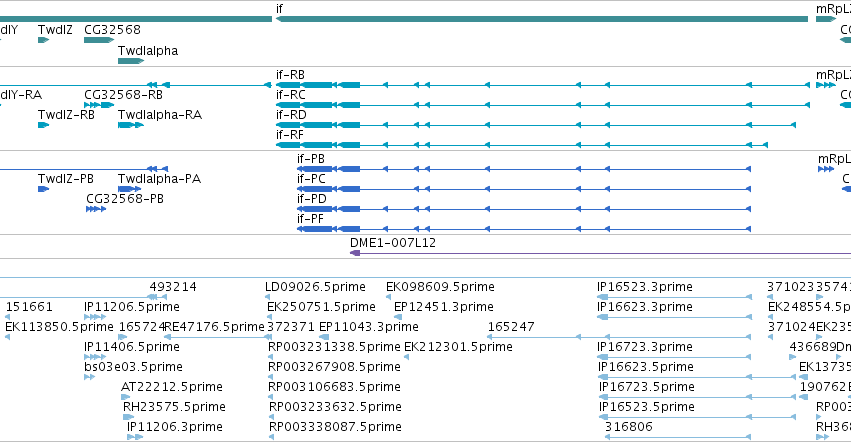Click the IP16723.3prime EST label
Viewport: 851px width, 442px height.
pos(645,348)
